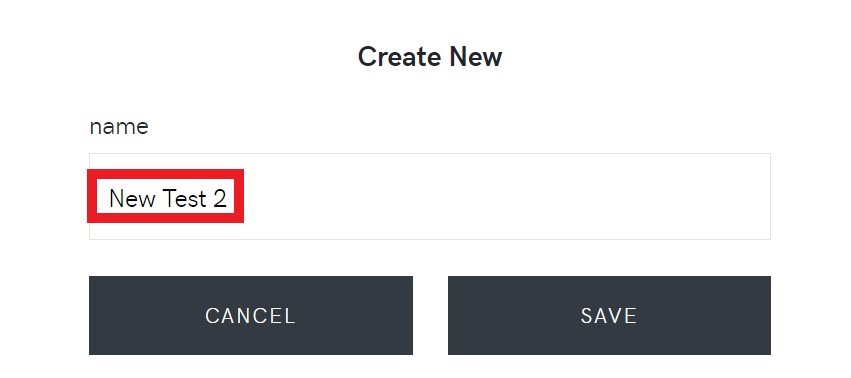Click the 'New Test 2' text in field
This screenshot has height=378, width=851.
click(x=168, y=199)
